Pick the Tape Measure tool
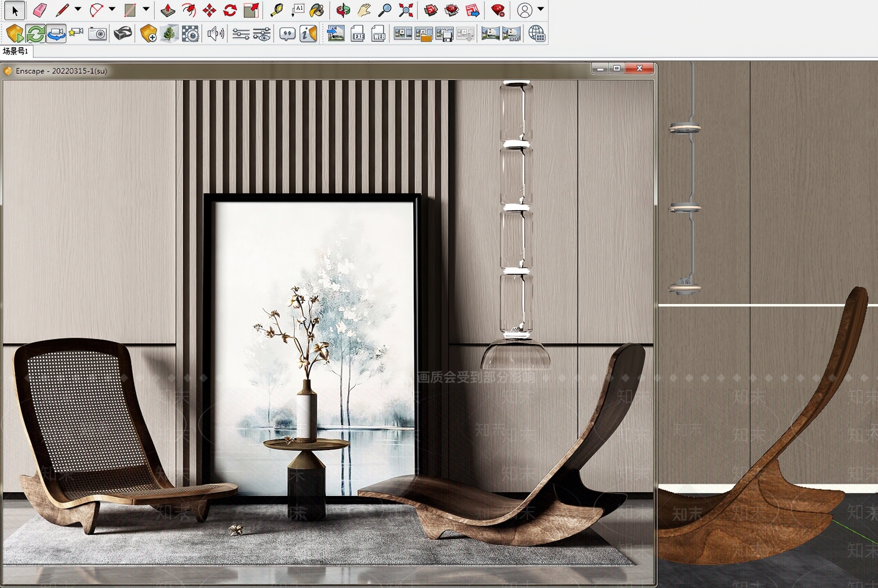Viewport: 878px width, 588px height. tap(277, 10)
